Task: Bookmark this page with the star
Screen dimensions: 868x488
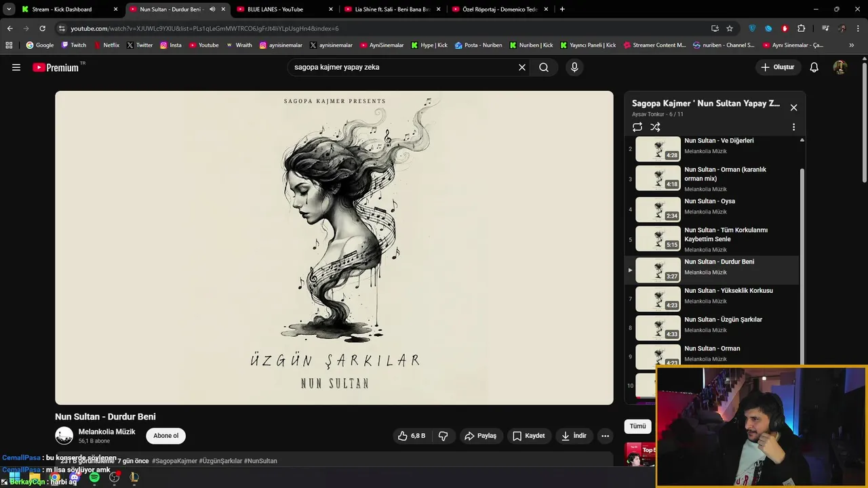Action: 730,28
